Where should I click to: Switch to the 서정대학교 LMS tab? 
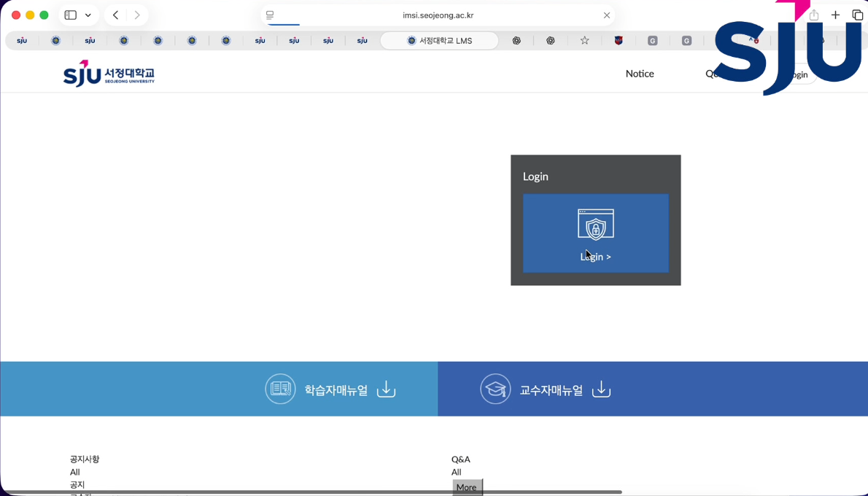[x=439, y=41]
